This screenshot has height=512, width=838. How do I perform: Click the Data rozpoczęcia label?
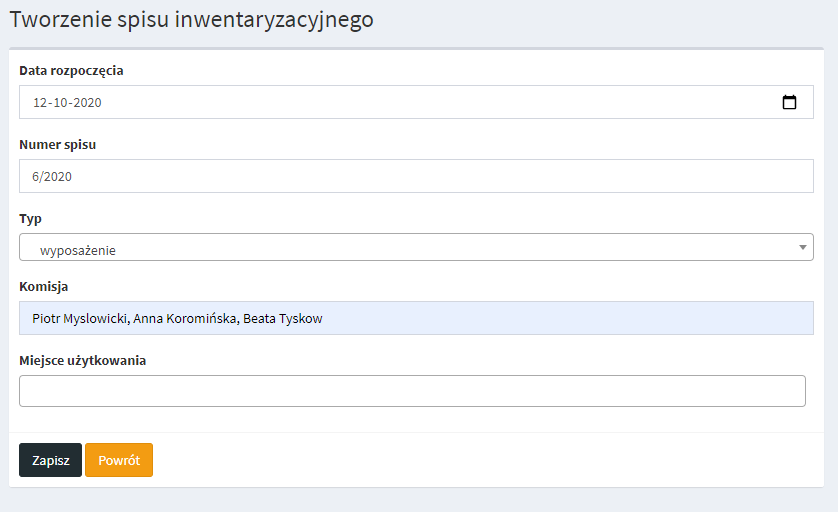coord(72,70)
